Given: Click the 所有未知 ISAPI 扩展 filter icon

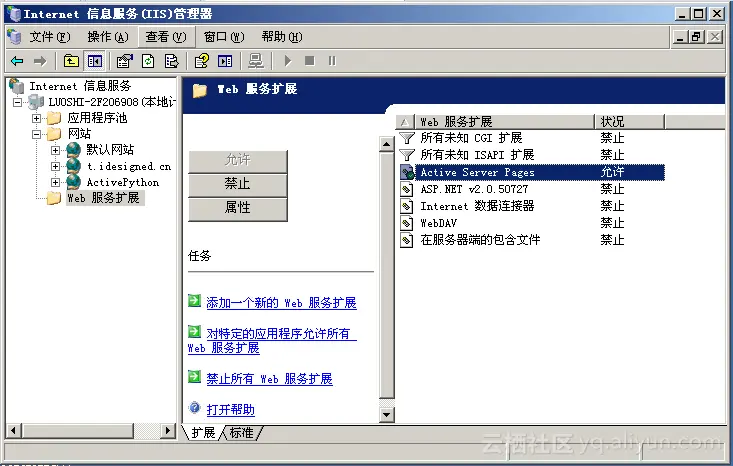Looking at the screenshot, I should pyautogui.click(x=407, y=155).
